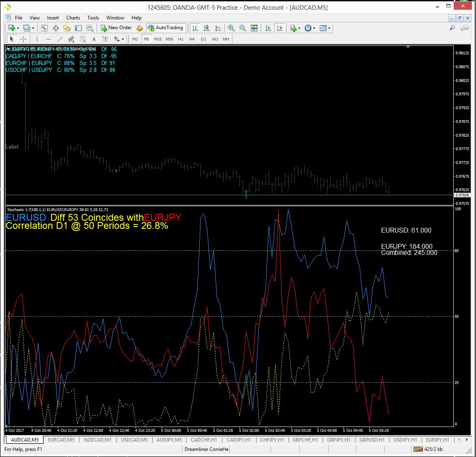Expand the Indicators list dropdown arrow
The image size is (476, 457).
tap(299, 28)
